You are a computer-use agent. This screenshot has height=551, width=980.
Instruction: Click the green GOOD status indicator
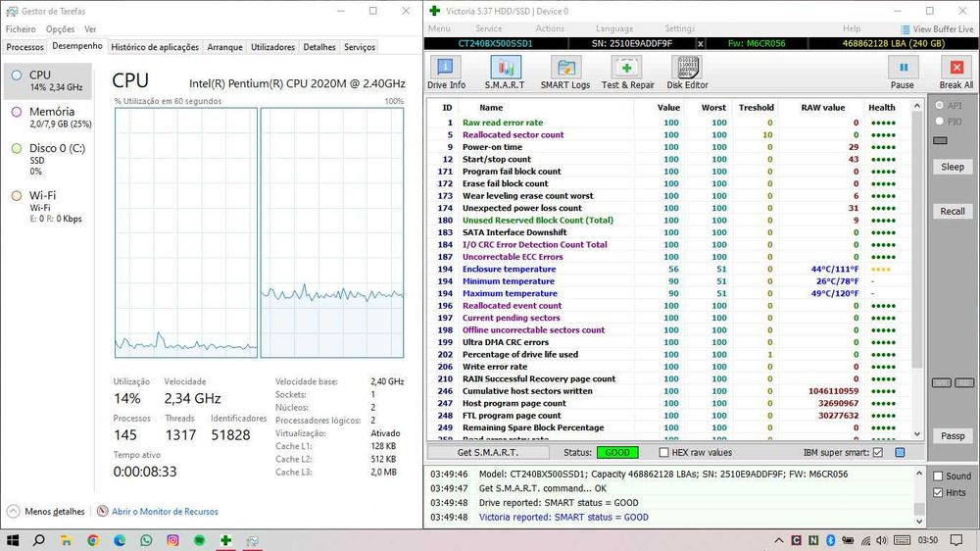[617, 452]
